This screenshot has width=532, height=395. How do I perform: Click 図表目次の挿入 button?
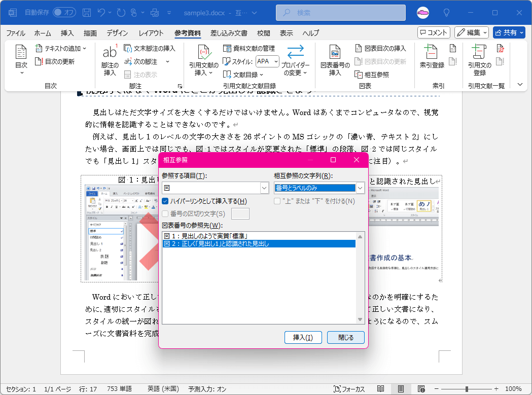(380, 48)
